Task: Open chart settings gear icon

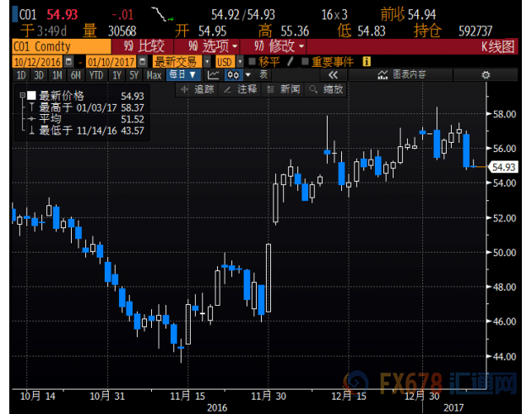Action: pyautogui.click(x=485, y=75)
